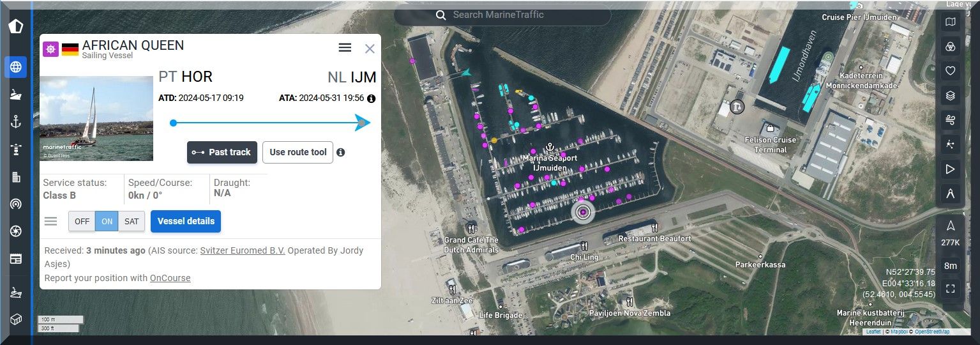Click the info icon next to ATA time
980x345 pixels.
(372, 98)
